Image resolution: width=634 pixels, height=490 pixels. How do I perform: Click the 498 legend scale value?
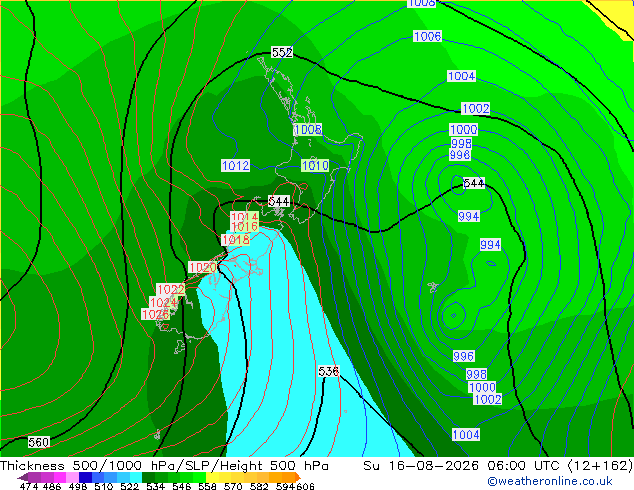tap(78, 486)
